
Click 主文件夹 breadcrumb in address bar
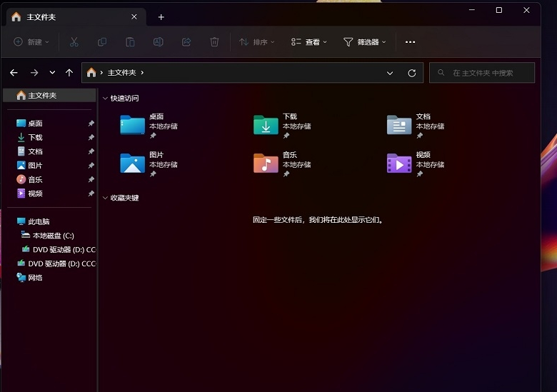pos(122,73)
